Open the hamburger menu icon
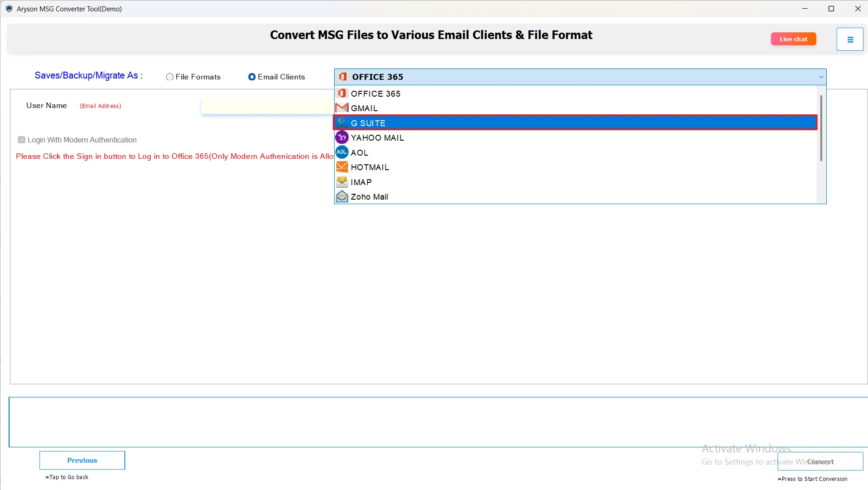 850,39
